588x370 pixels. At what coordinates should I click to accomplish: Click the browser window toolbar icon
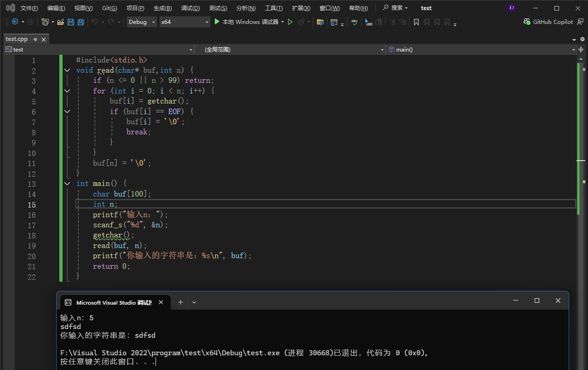[334, 22]
